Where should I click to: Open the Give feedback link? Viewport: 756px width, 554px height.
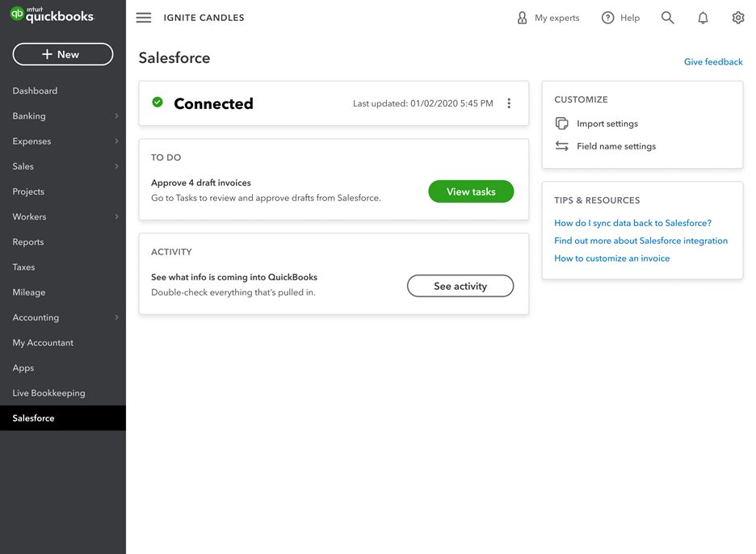coord(713,62)
